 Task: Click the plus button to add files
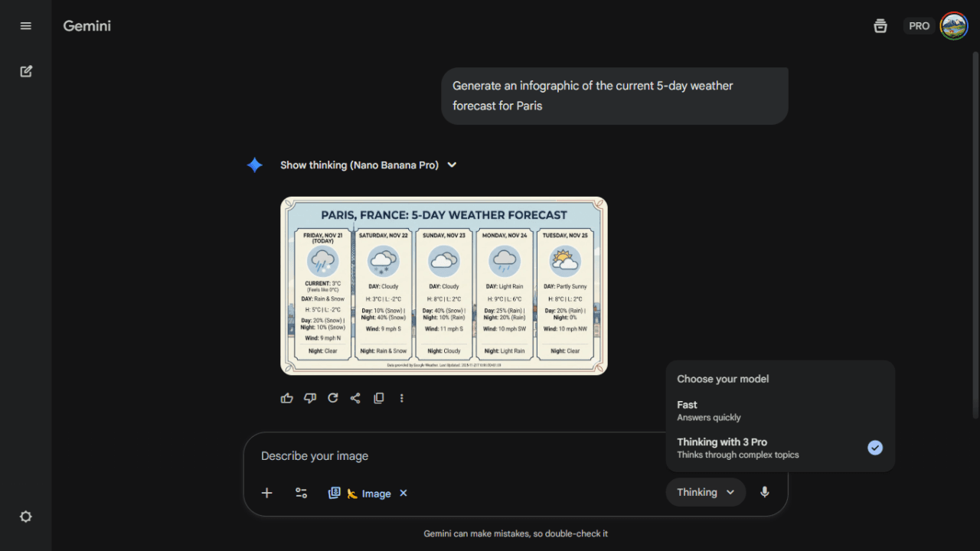267,493
